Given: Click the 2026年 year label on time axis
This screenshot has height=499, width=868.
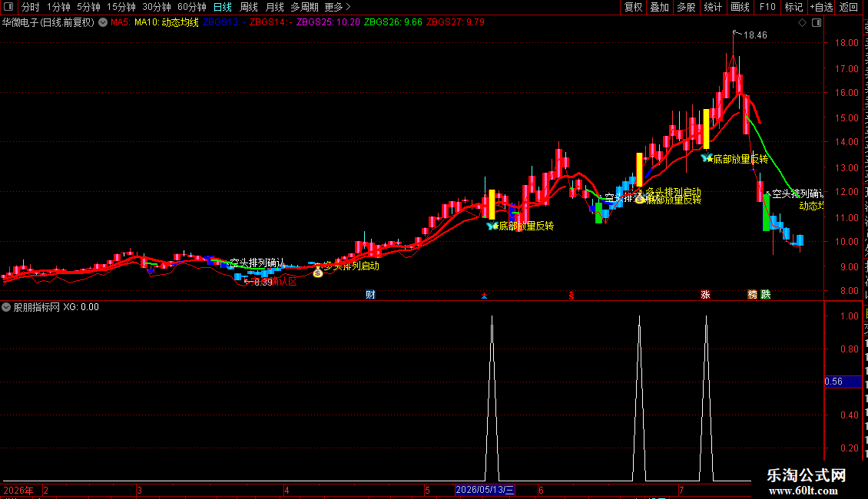Looking at the screenshot, I should [18, 490].
